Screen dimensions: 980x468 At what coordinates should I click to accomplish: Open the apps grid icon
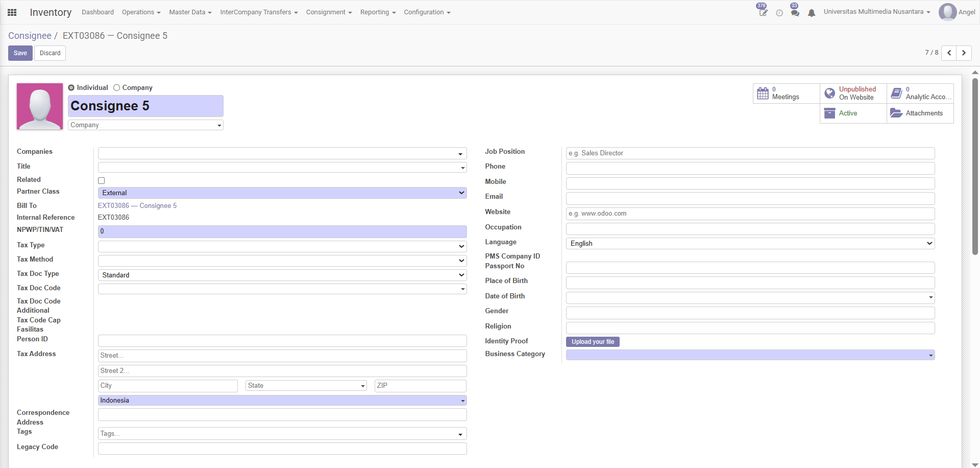click(x=11, y=12)
